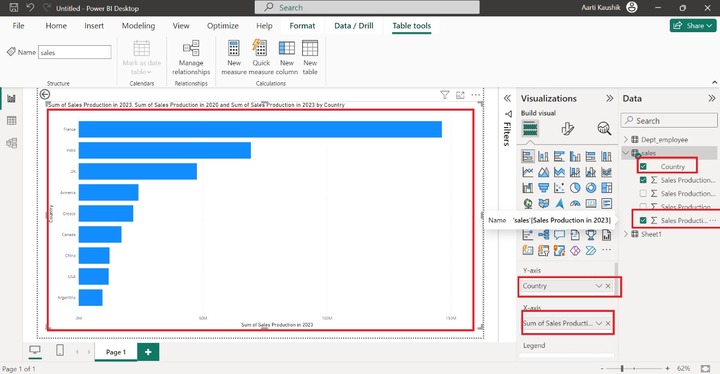Insert the globe Map visual
This screenshot has height=374, width=720.
(528, 203)
